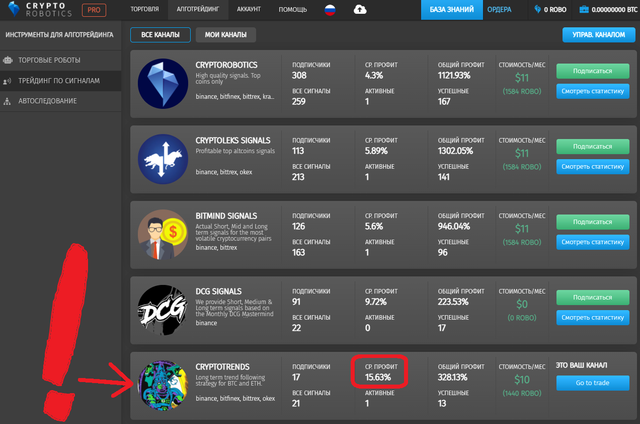This screenshot has height=424, width=640.
Task: Click the CRYPTOLEKS SIGNALS channel title
Action: tap(233, 141)
